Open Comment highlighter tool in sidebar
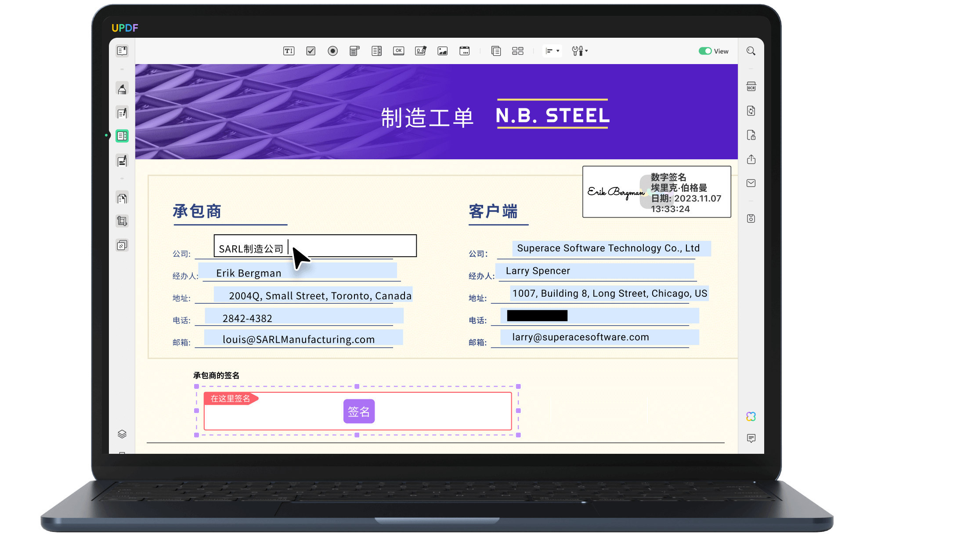This screenshot has height=560, width=975. (122, 89)
